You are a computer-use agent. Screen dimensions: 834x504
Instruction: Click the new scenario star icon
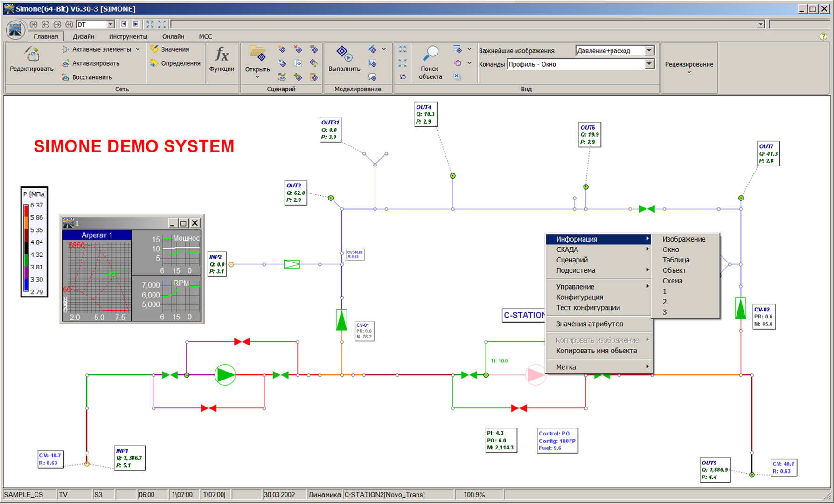(282, 49)
